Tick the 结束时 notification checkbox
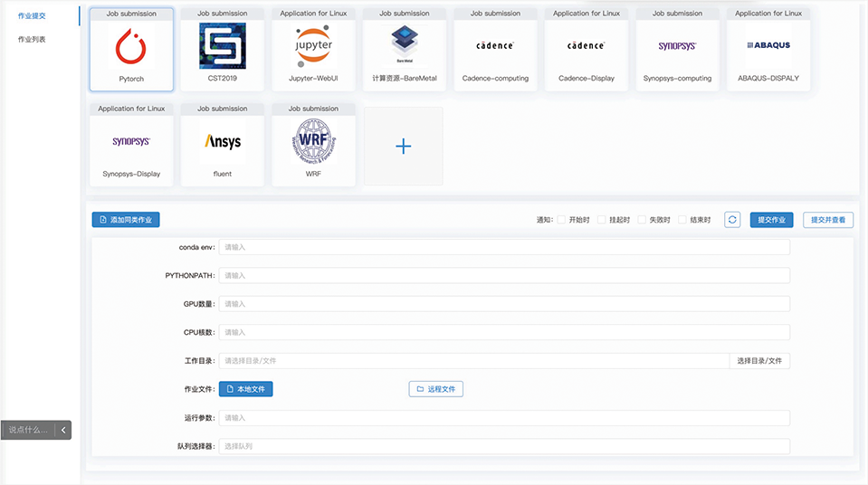Screen dimensions: 868x485 [x=682, y=220]
